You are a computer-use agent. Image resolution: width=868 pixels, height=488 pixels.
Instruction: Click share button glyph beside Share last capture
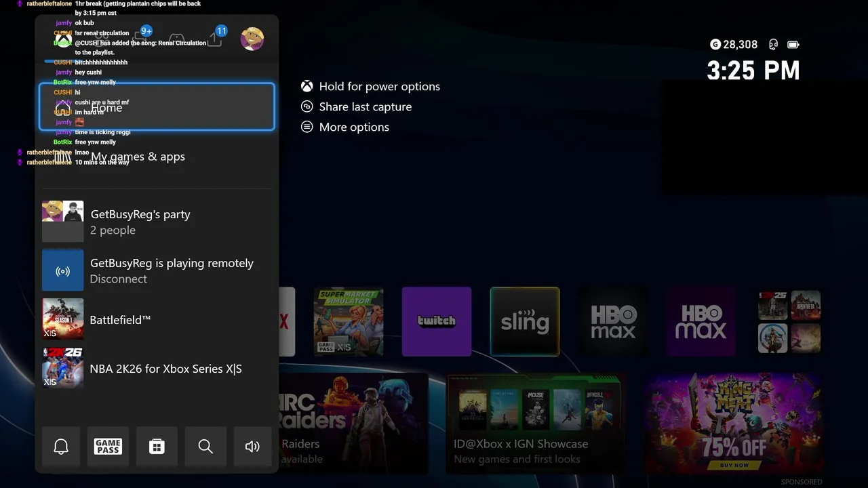[x=307, y=106]
